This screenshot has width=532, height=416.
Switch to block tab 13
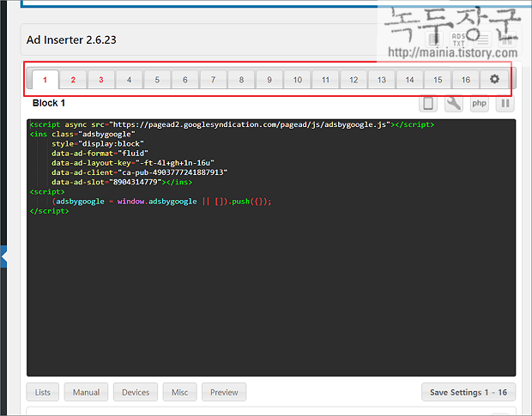coord(382,80)
